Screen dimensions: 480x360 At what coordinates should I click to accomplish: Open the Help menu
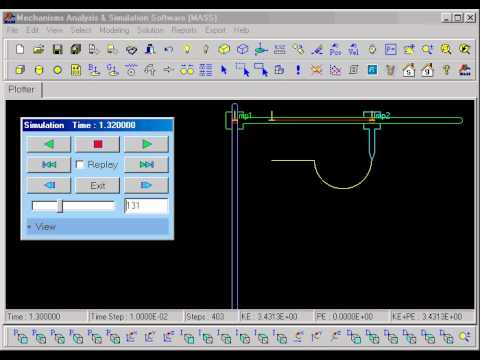tap(241, 30)
